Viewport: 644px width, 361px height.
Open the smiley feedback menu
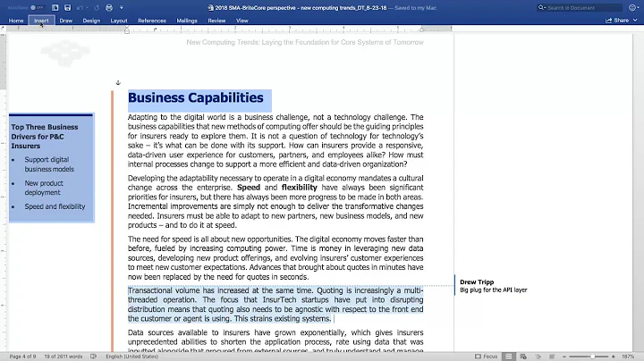pyautogui.click(x=633, y=8)
